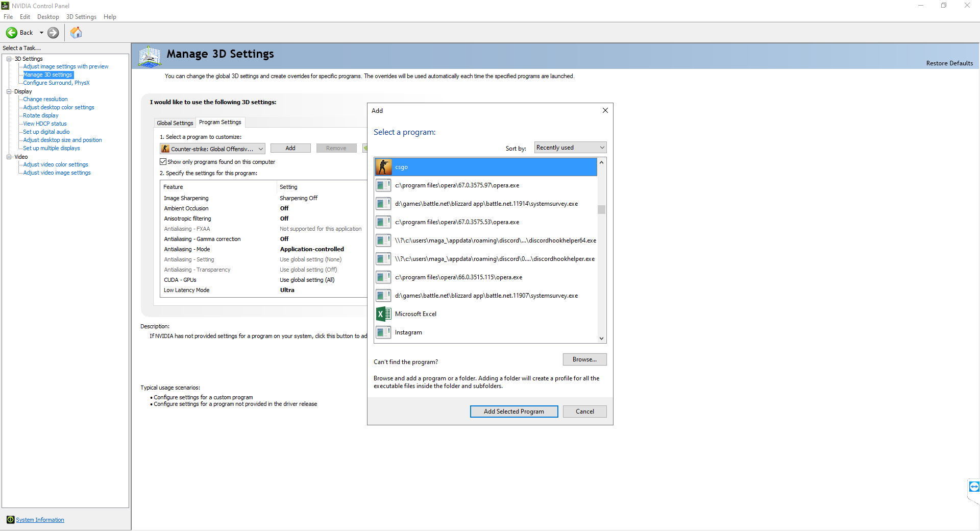Switch to the Global Settings tab
980x531 pixels.
pos(175,123)
